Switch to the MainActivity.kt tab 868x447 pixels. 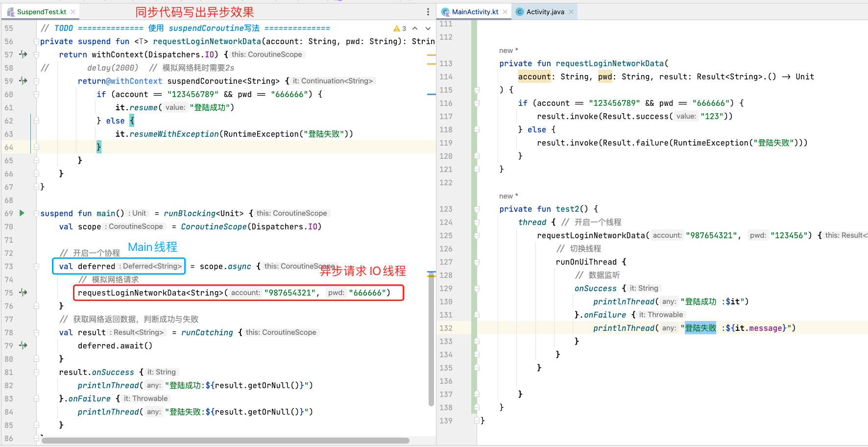(x=475, y=12)
